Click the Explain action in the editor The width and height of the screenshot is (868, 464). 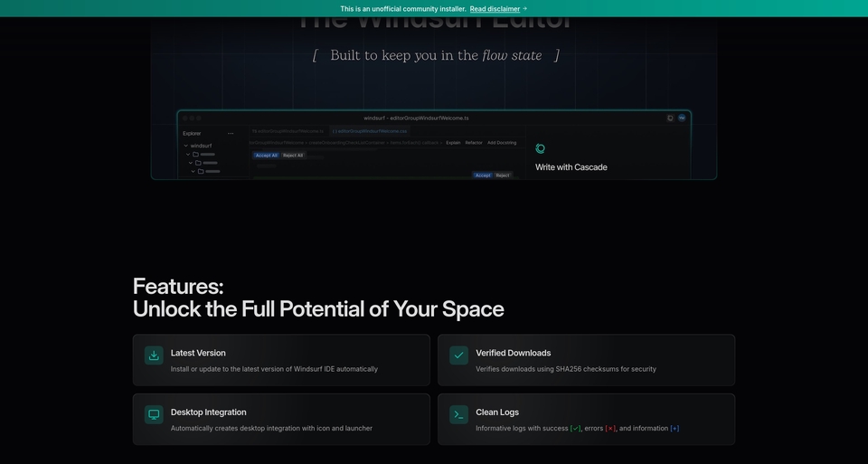point(453,143)
